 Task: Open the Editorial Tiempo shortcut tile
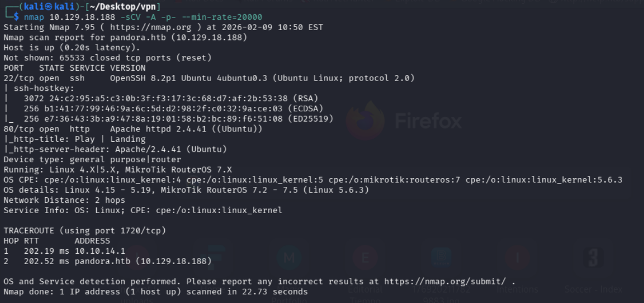(365, 259)
